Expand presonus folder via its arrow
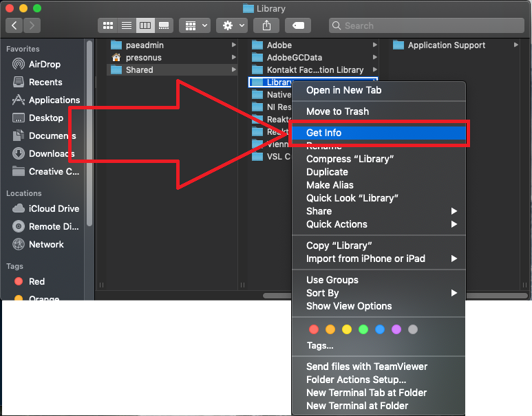 pyautogui.click(x=233, y=57)
